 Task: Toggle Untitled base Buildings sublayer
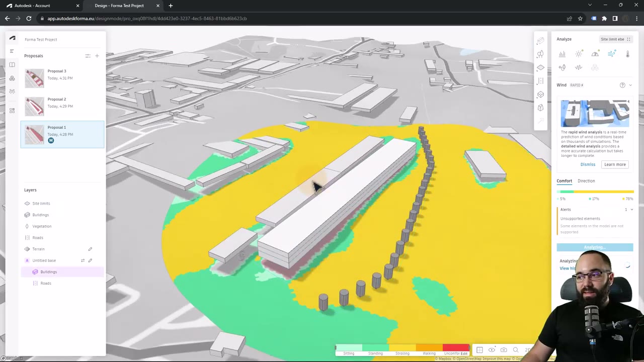[35, 272]
